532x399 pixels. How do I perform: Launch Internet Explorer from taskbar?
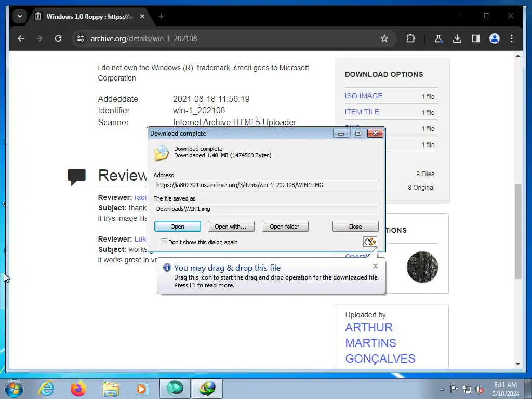[x=46, y=389]
